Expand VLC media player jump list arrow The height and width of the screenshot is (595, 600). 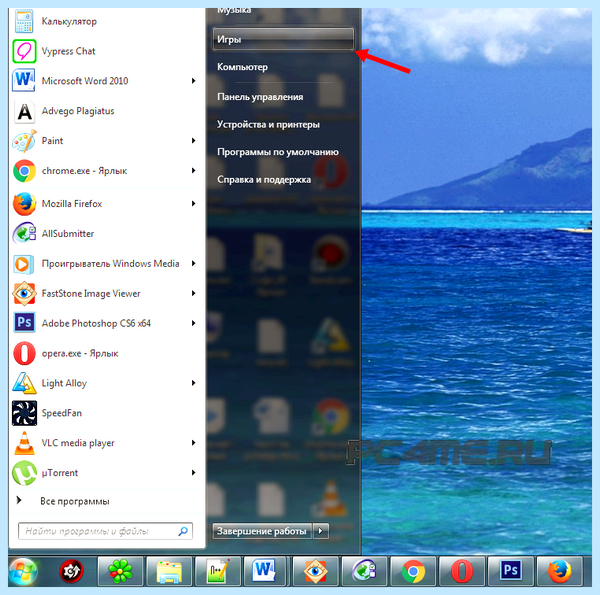click(194, 443)
